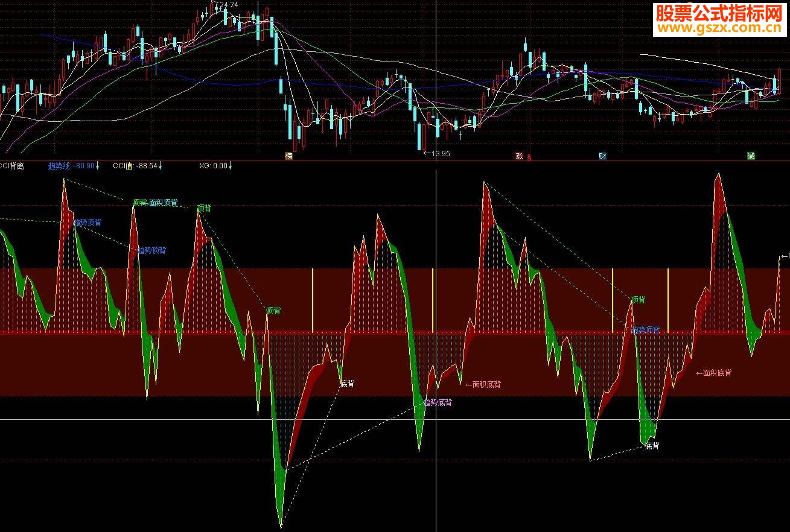790x532 pixels.
Task: Click the green 减 marker
Action: [x=751, y=156]
